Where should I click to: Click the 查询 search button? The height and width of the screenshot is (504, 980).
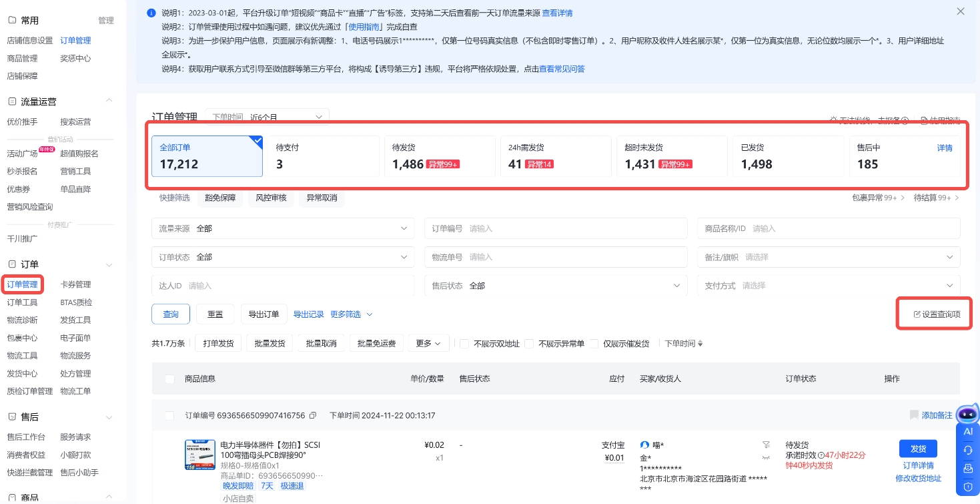tap(171, 314)
